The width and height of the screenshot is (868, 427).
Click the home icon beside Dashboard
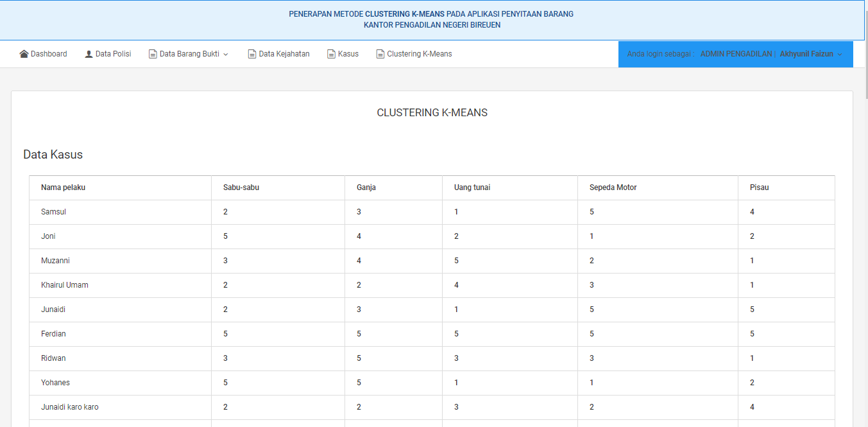[x=24, y=54]
